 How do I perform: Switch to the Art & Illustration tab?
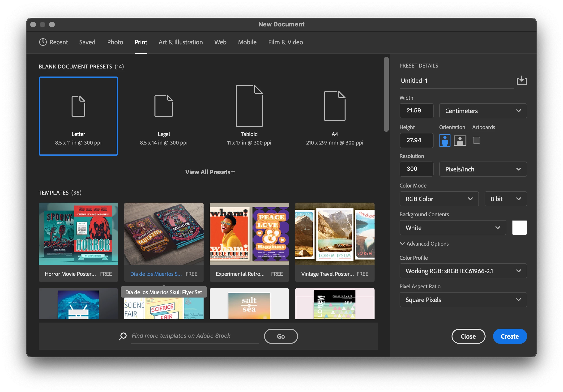coord(180,42)
